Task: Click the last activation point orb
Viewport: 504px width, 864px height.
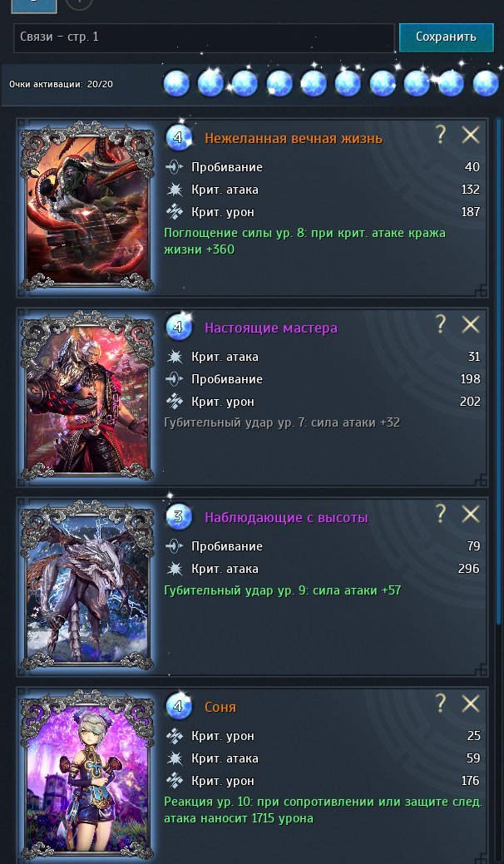Action: point(486,84)
